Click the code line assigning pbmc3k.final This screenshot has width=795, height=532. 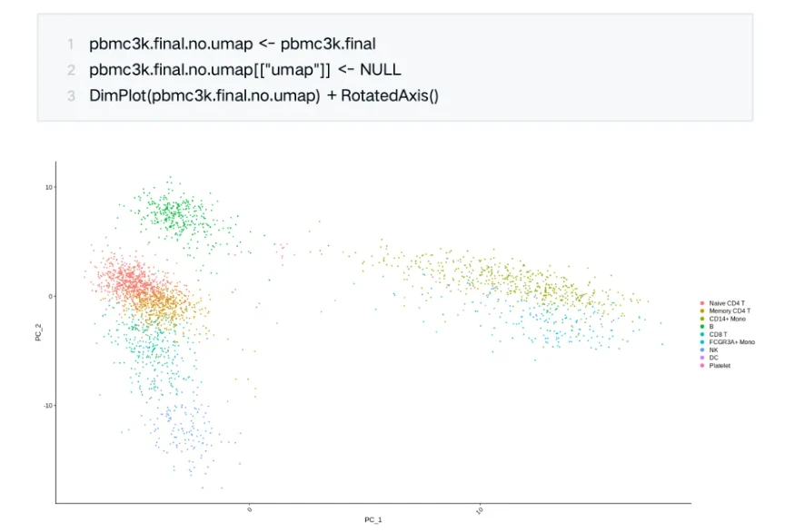click(233, 43)
